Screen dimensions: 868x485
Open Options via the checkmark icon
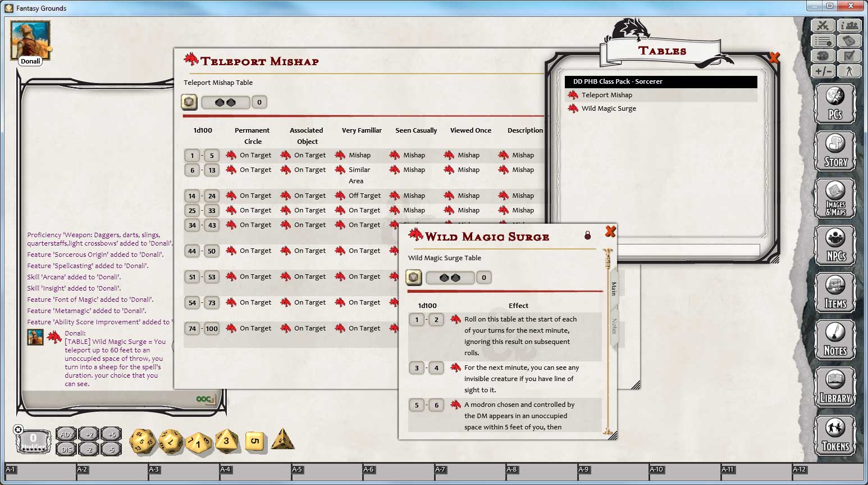[850, 56]
